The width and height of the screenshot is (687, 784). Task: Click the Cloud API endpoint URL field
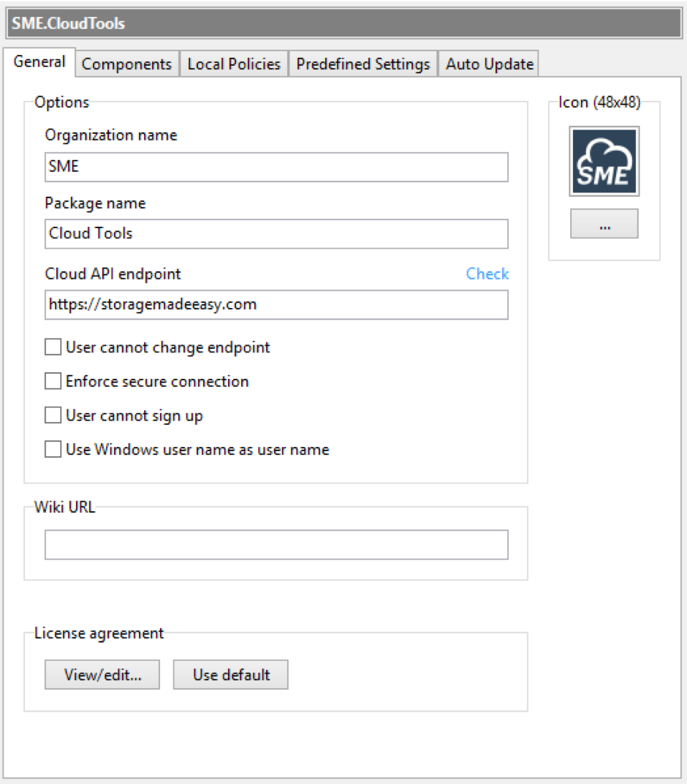click(276, 305)
